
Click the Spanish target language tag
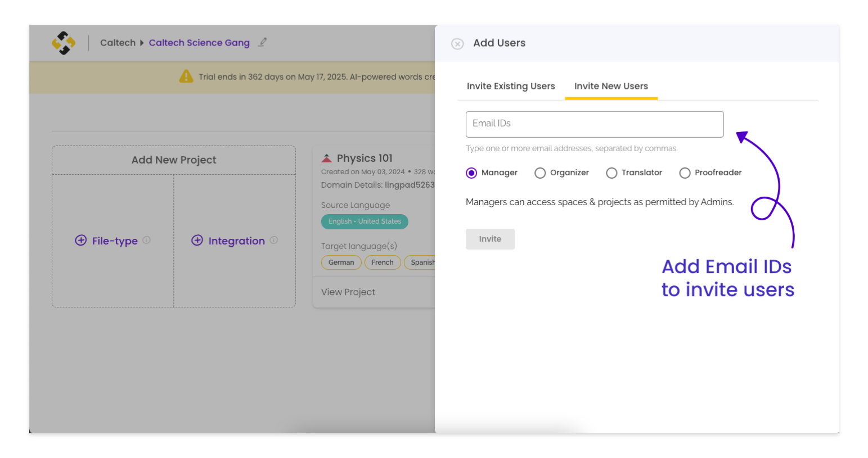pyautogui.click(x=420, y=262)
